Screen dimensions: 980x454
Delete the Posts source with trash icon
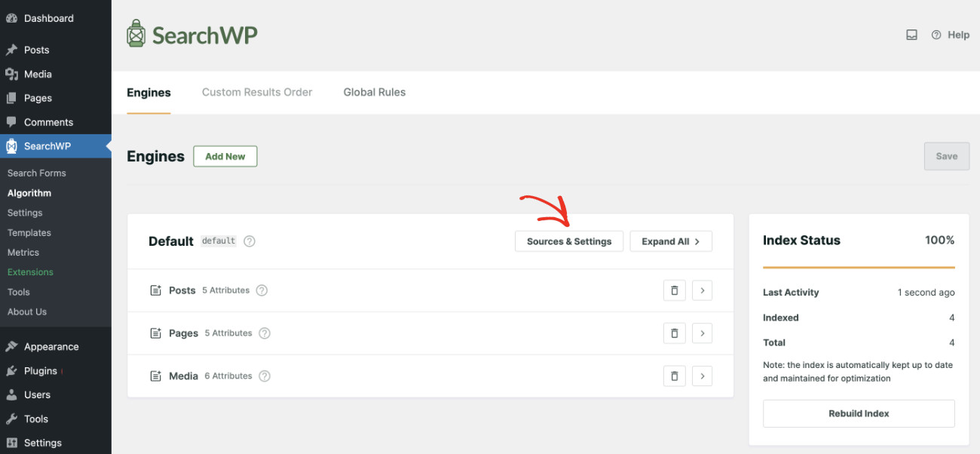(x=675, y=290)
